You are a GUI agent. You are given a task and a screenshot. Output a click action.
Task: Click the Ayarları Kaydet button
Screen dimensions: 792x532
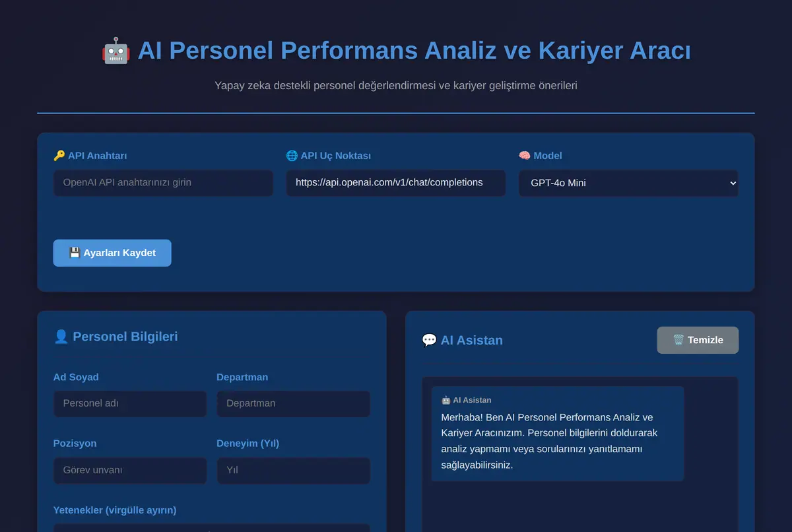click(x=112, y=253)
